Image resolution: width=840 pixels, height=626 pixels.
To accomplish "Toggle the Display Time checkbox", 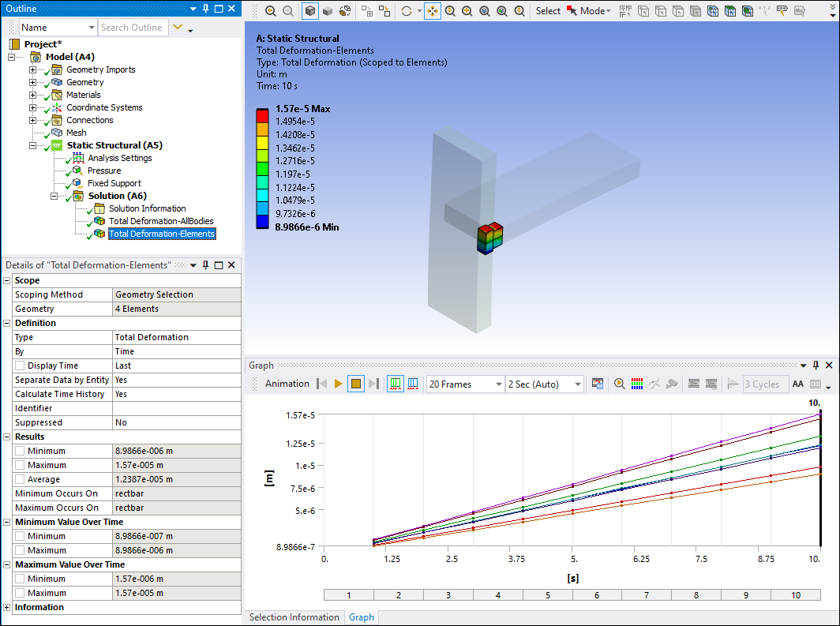I will pos(20,365).
